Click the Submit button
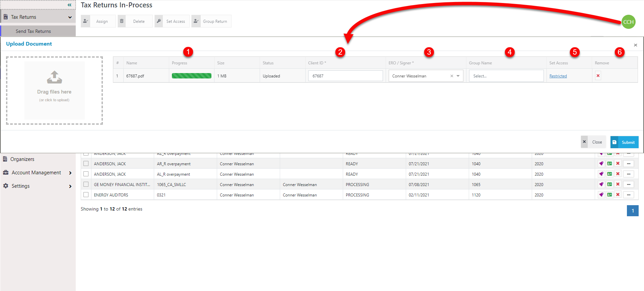This screenshot has width=644, height=291. (x=624, y=142)
